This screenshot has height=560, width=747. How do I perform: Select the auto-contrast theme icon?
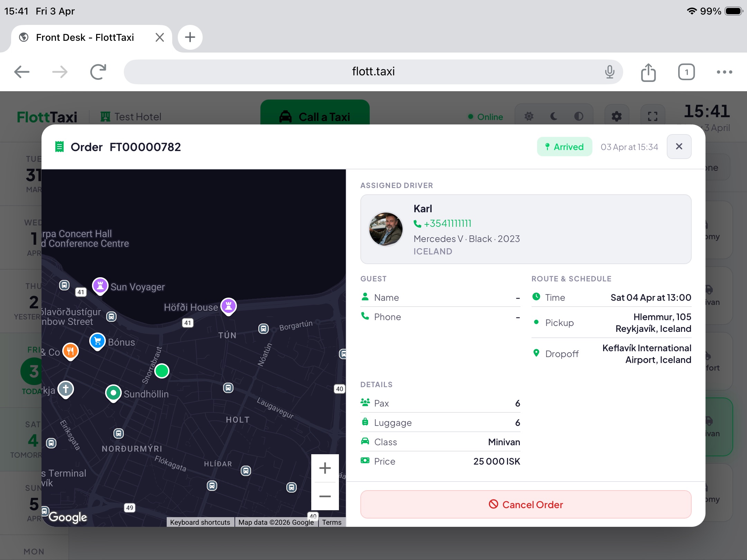coord(578,116)
